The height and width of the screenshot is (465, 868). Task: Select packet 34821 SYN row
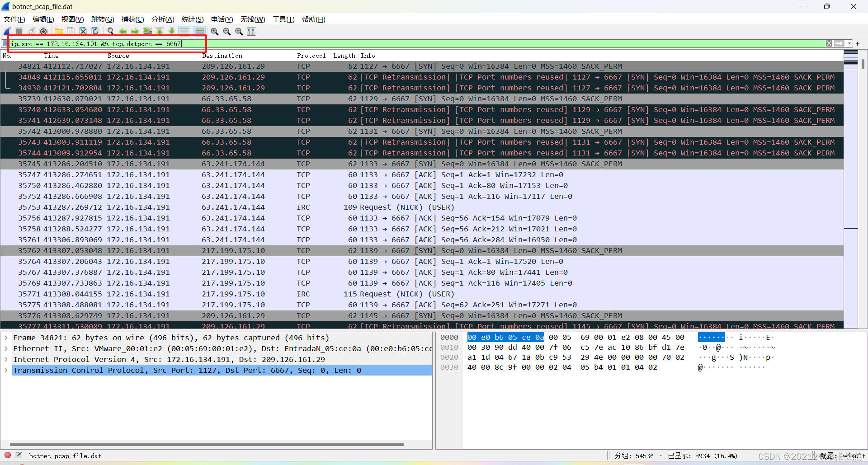pyautogui.click(x=422, y=66)
